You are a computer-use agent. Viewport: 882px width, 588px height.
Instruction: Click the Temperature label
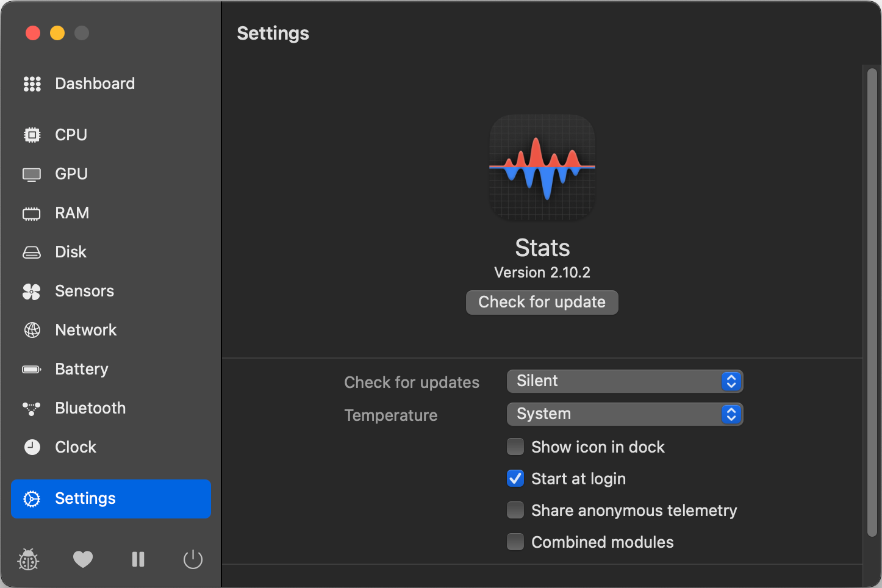pos(391,415)
